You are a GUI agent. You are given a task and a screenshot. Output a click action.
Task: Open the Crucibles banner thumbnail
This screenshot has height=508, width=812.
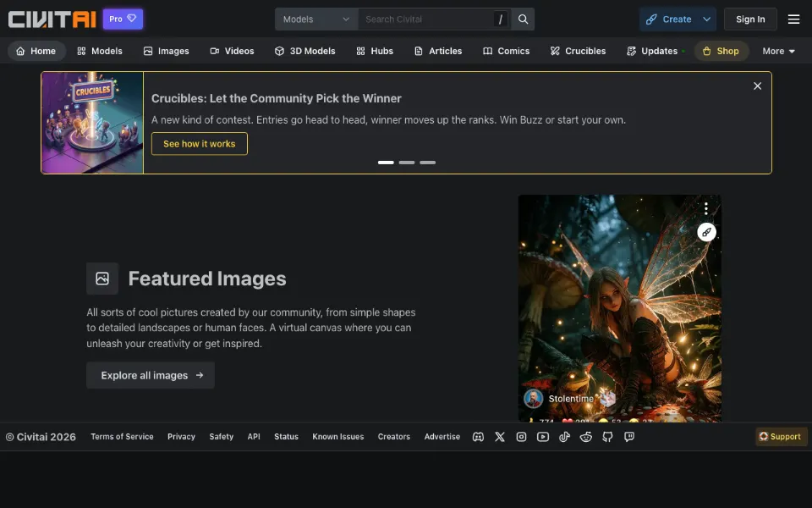click(x=92, y=123)
